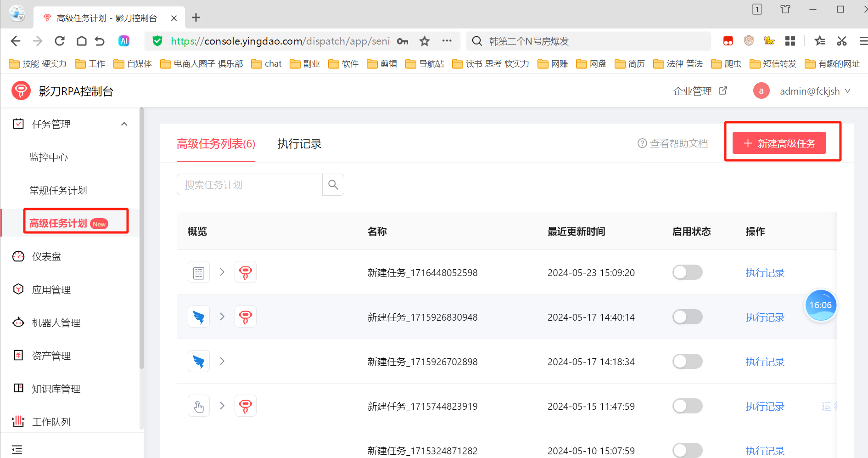Bookmark this page with the star icon
This screenshot has width=868, height=458.
[425, 41]
